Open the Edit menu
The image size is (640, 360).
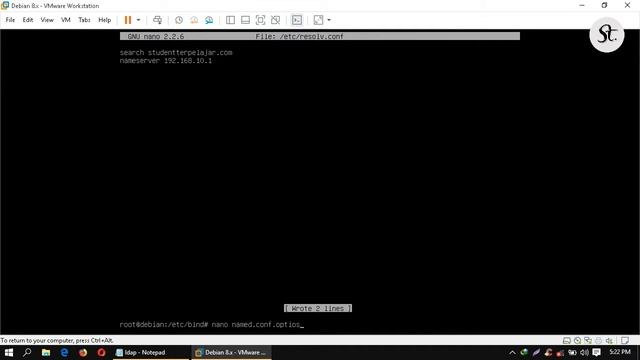pos(28,20)
